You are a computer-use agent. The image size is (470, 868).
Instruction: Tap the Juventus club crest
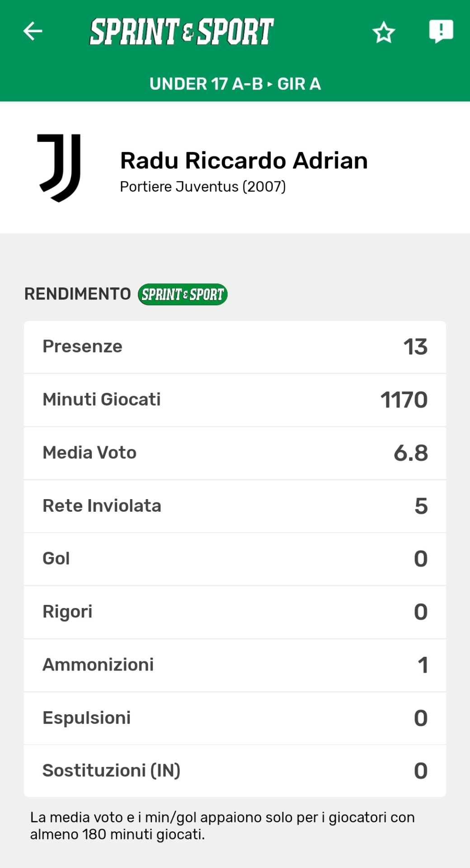(x=59, y=168)
